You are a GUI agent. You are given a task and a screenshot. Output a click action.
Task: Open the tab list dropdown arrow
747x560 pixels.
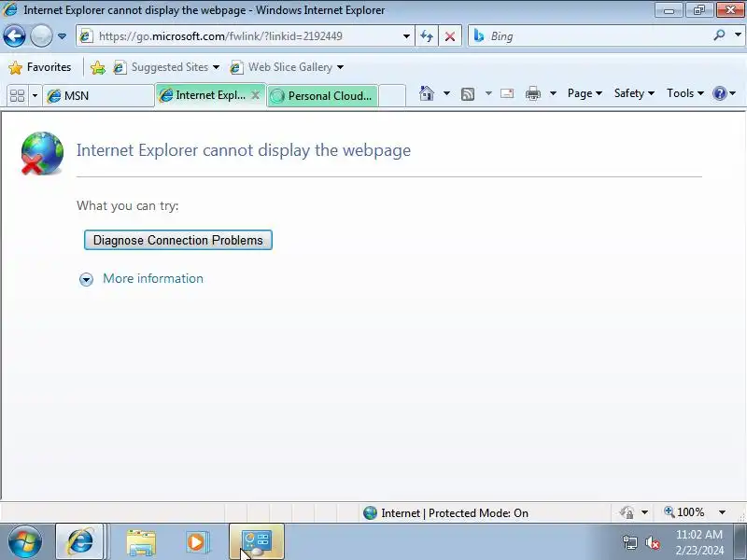tap(35, 96)
